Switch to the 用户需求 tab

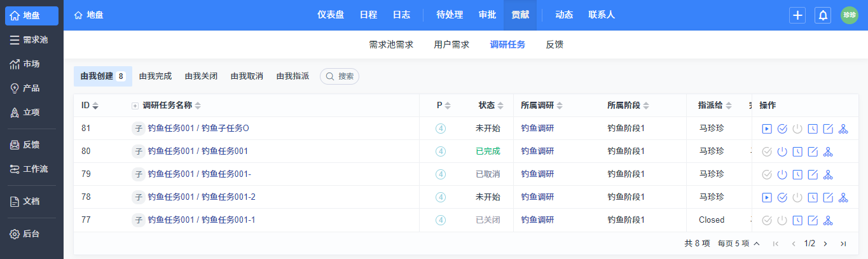point(451,45)
